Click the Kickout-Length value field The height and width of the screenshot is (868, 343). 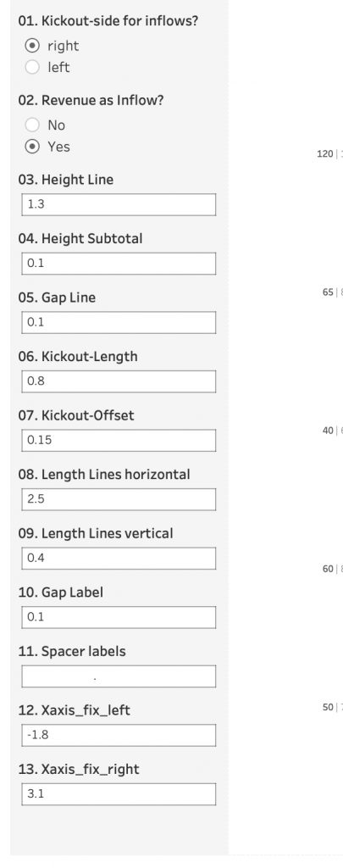119,381
